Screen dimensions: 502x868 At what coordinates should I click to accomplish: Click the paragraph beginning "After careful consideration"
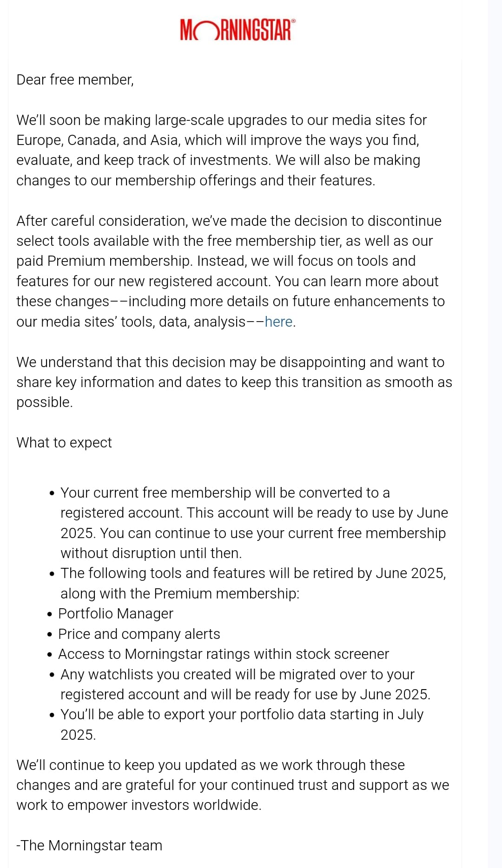click(230, 271)
